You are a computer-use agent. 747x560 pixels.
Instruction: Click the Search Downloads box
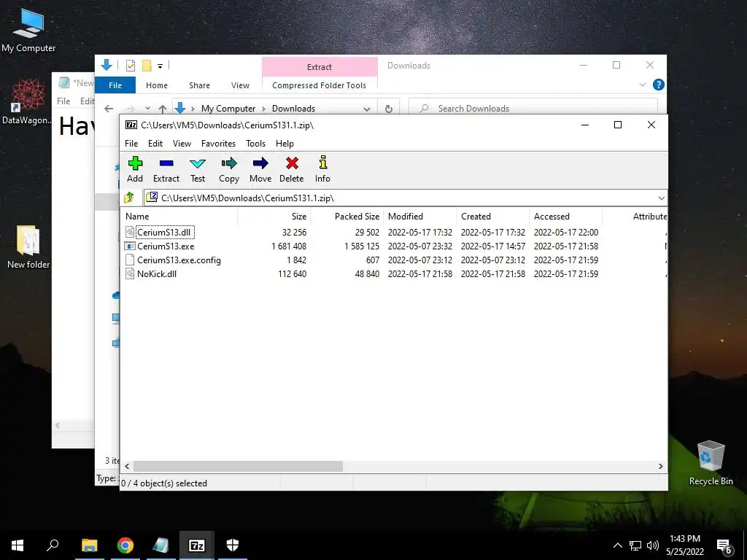(x=533, y=109)
